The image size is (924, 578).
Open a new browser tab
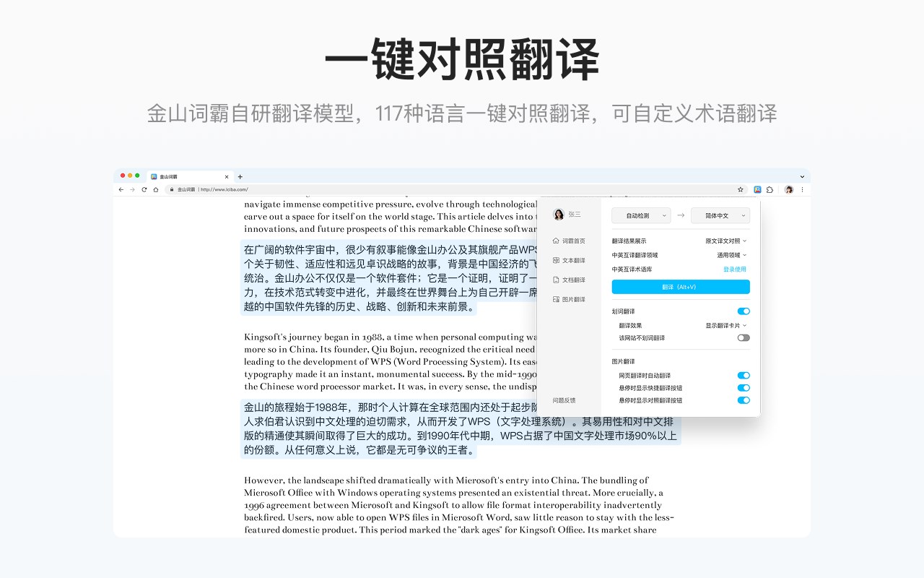pos(240,176)
